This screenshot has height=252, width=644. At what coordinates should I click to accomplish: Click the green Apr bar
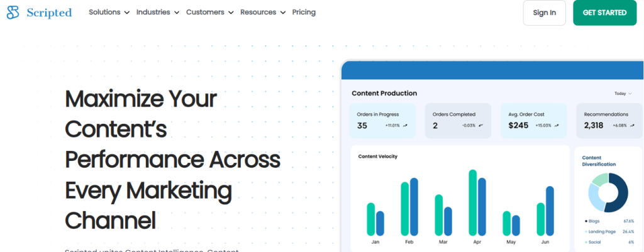(x=473, y=203)
